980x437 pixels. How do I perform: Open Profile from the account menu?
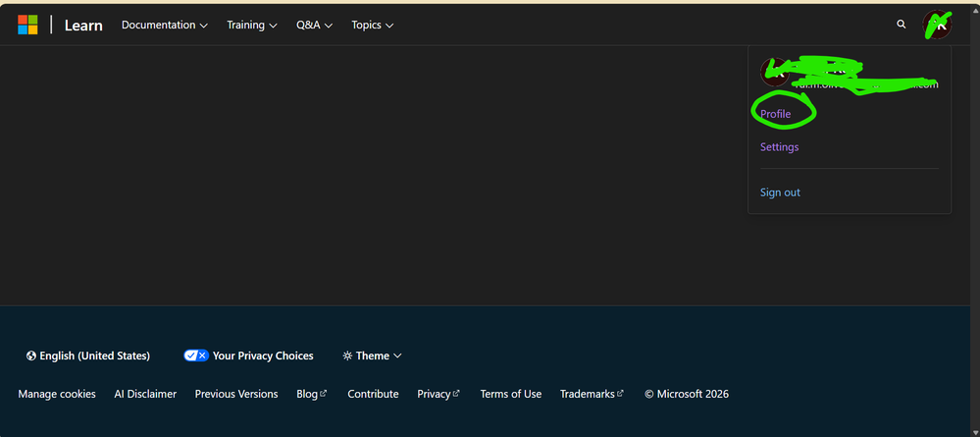(x=775, y=114)
